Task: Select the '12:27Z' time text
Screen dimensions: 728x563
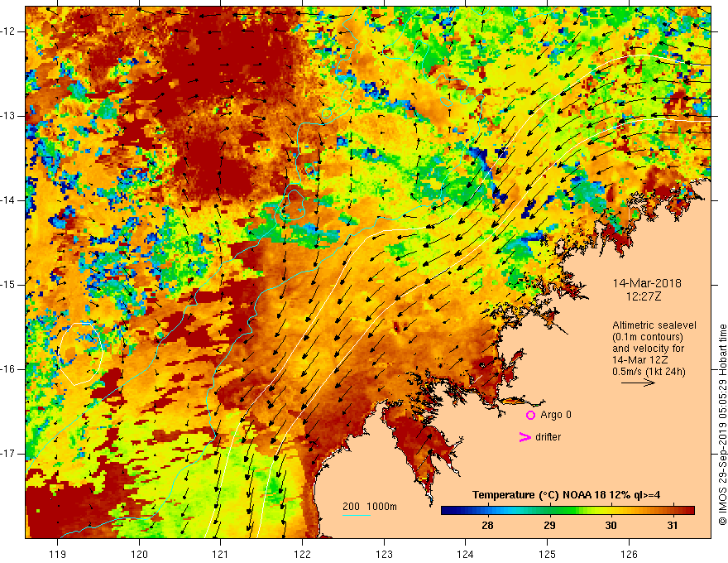Action: (x=643, y=296)
